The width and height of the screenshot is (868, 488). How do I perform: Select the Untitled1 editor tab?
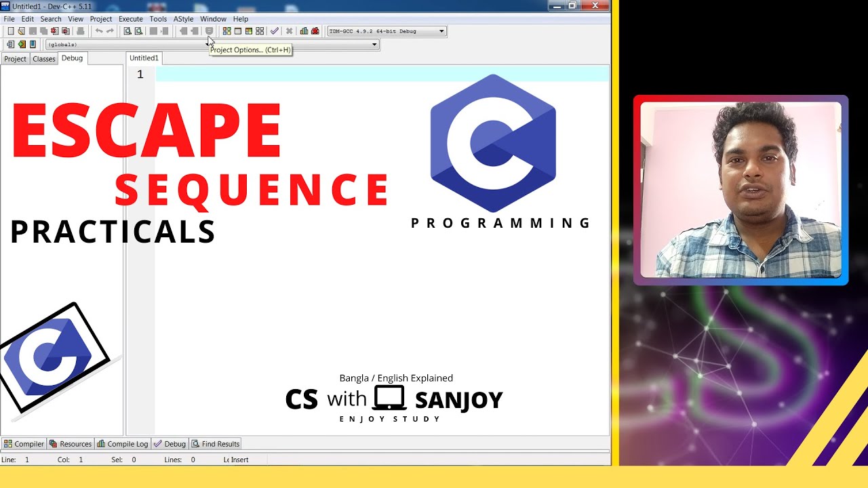coord(144,58)
